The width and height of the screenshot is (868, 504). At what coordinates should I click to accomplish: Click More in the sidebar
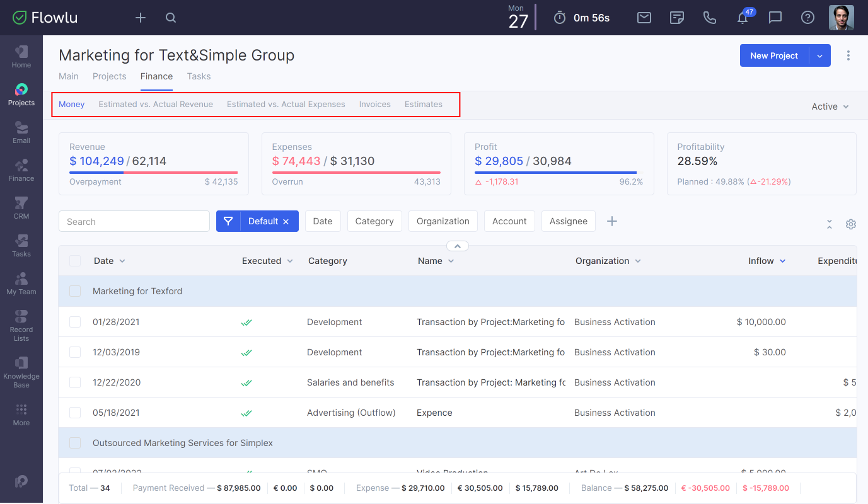tap(21, 415)
